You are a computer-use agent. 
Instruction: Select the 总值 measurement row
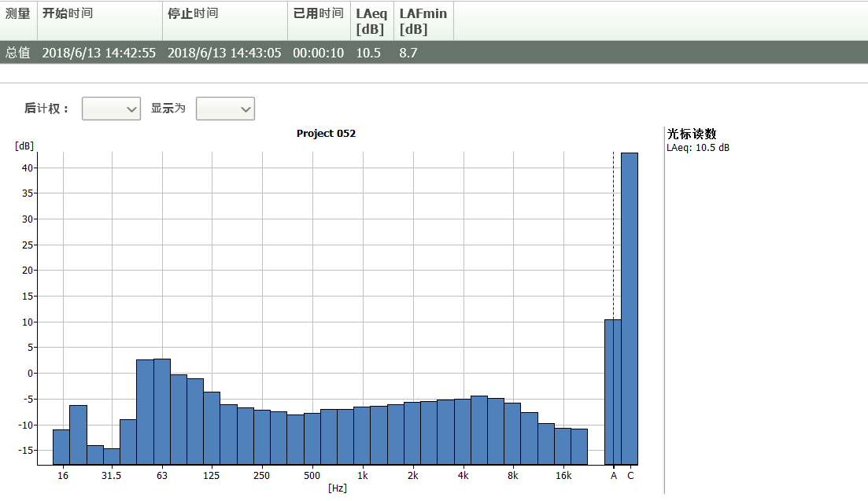pyautogui.click(x=17, y=53)
